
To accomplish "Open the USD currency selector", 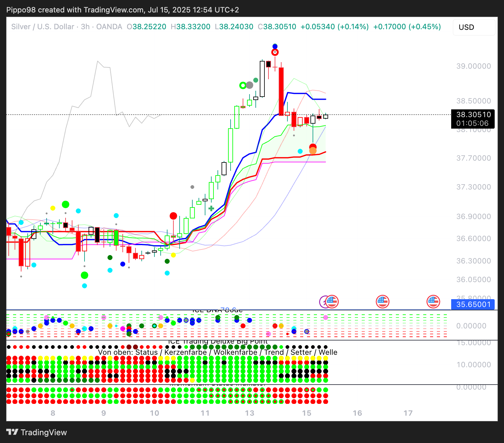I will [x=474, y=27].
